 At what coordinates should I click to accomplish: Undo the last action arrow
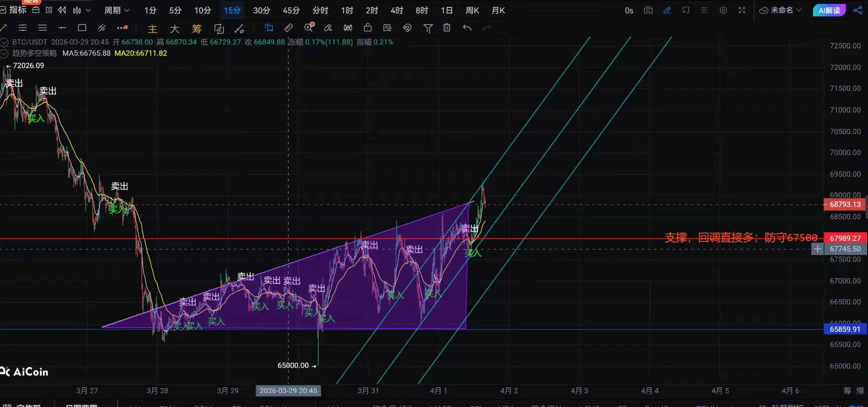(x=467, y=28)
